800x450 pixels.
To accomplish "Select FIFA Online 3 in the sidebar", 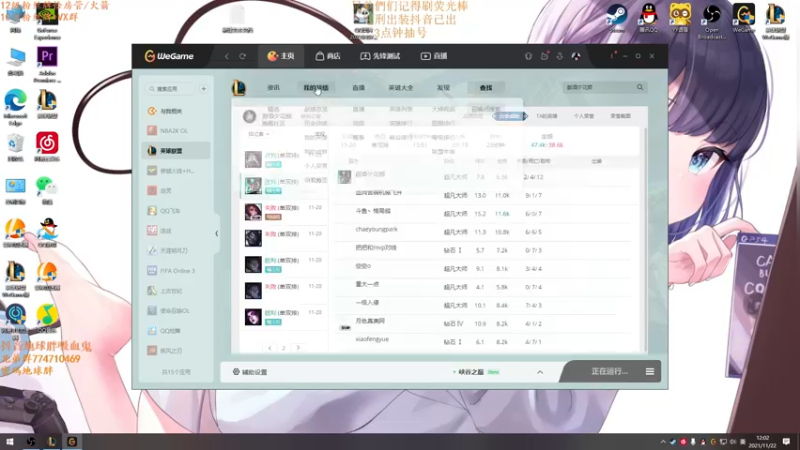I will pyautogui.click(x=176, y=271).
